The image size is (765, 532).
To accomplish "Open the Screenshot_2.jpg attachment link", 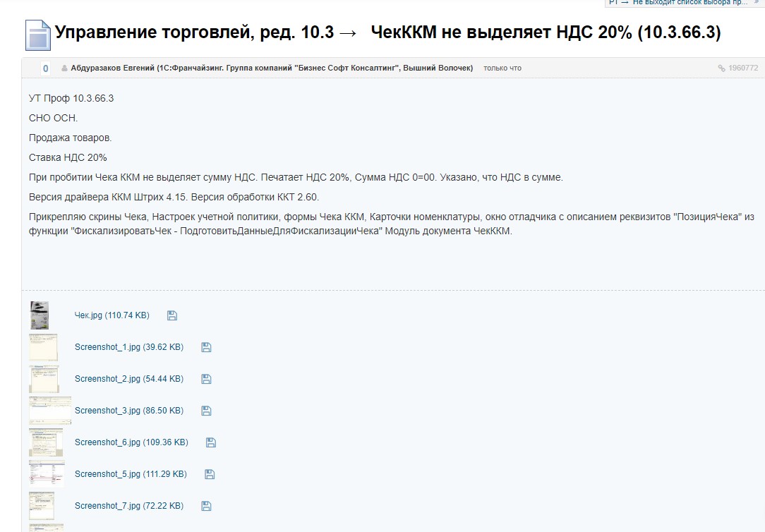I will pyautogui.click(x=129, y=379).
